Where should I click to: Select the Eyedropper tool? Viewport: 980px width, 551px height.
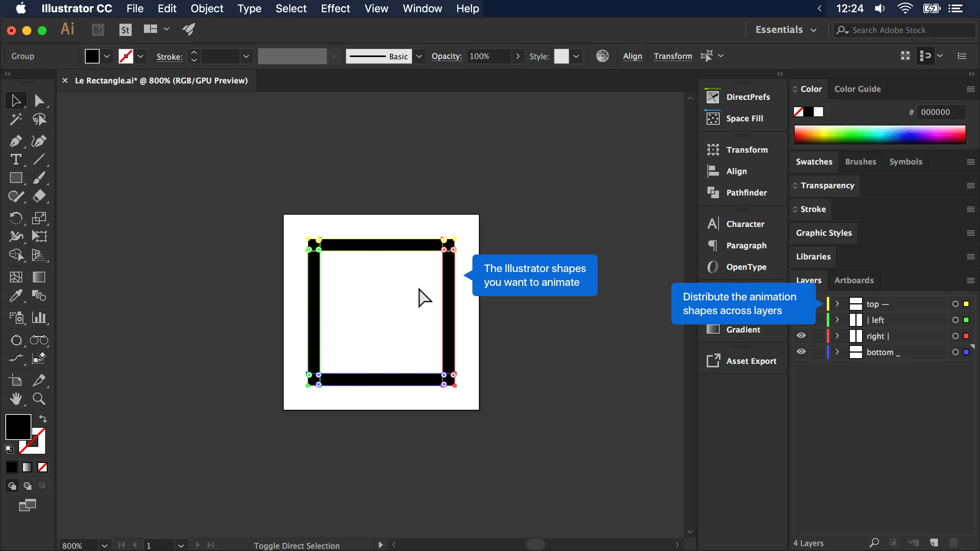(x=16, y=296)
